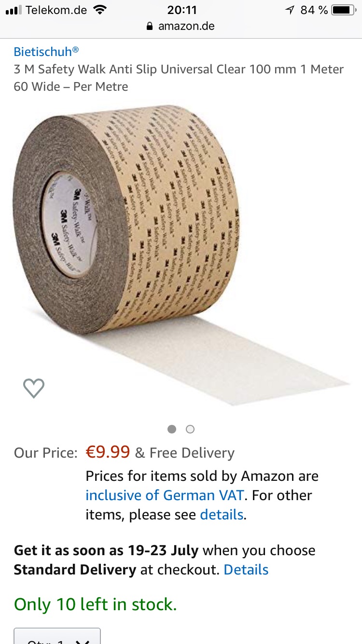Screen dimensions: 362x644
Task: Select the second image pagination dot
Action: [x=190, y=429]
